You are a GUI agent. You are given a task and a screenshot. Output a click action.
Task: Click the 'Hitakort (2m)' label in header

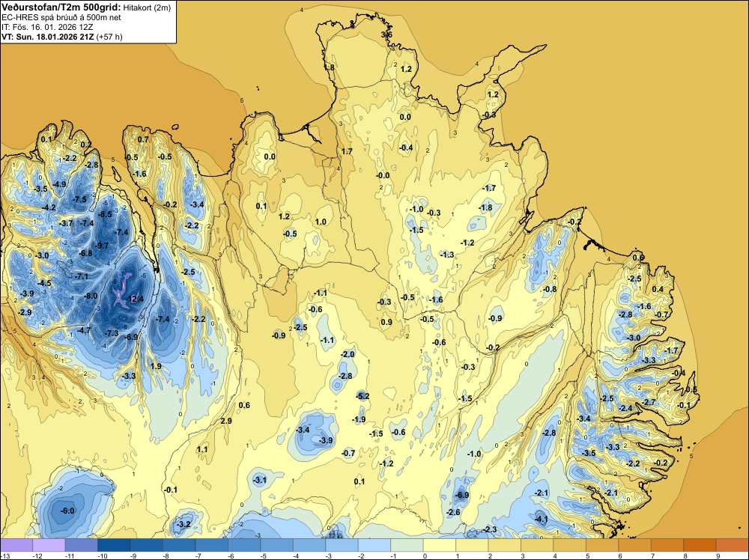click(x=147, y=7)
